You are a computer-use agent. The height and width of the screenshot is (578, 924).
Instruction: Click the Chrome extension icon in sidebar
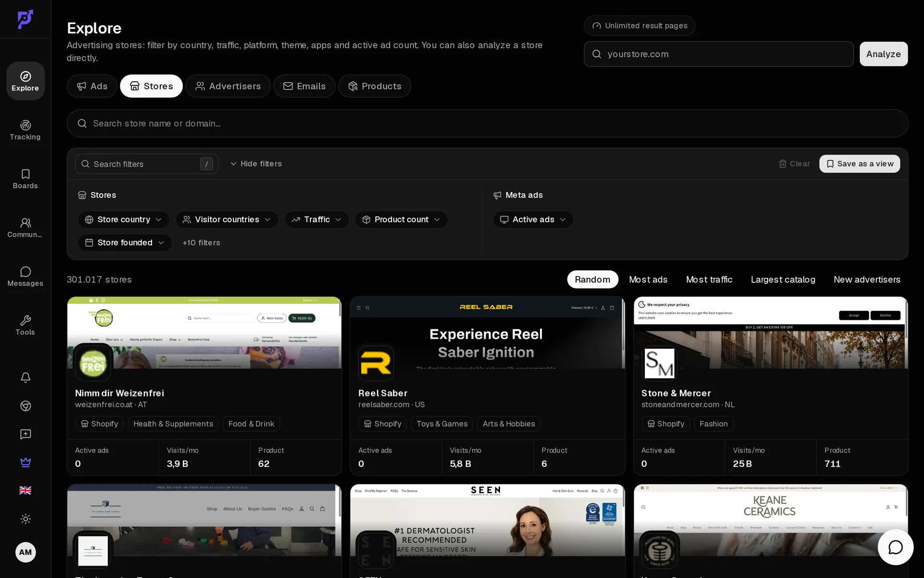[x=26, y=406]
